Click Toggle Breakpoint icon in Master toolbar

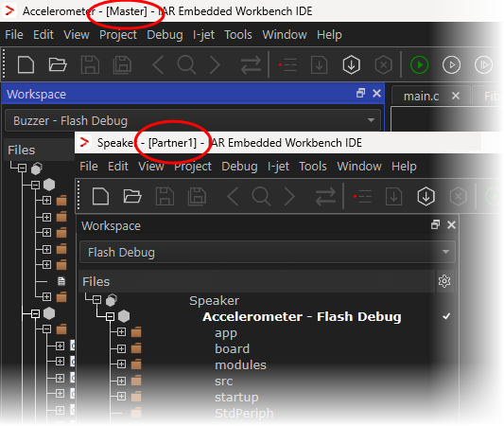287,64
